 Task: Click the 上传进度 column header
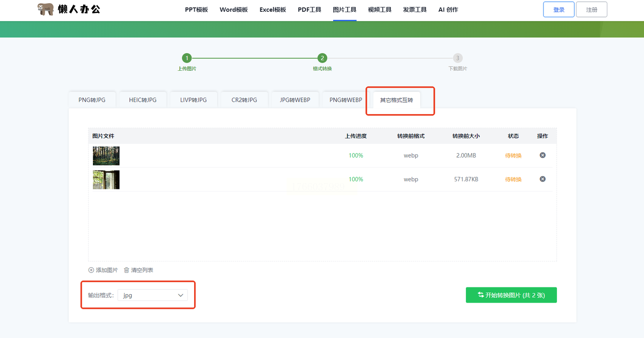(x=356, y=136)
